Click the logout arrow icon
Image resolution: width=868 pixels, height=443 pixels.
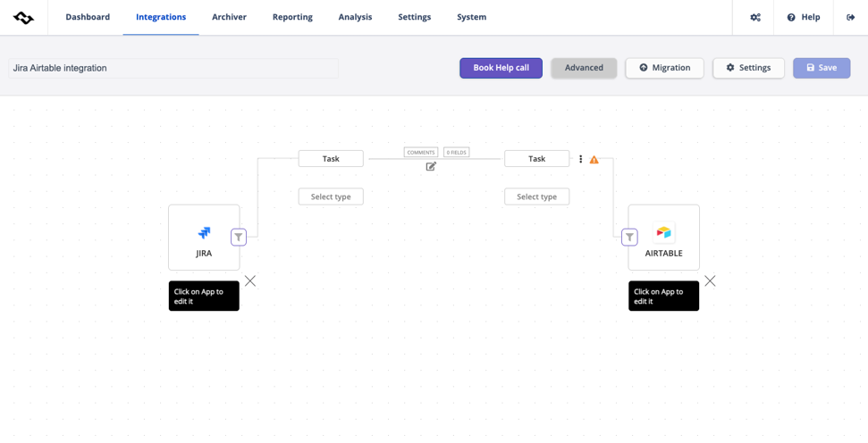point(850,17)
